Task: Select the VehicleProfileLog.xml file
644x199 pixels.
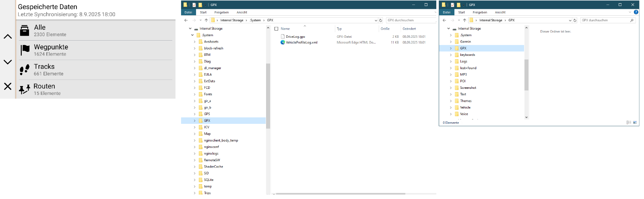Action: coord(301,42)
